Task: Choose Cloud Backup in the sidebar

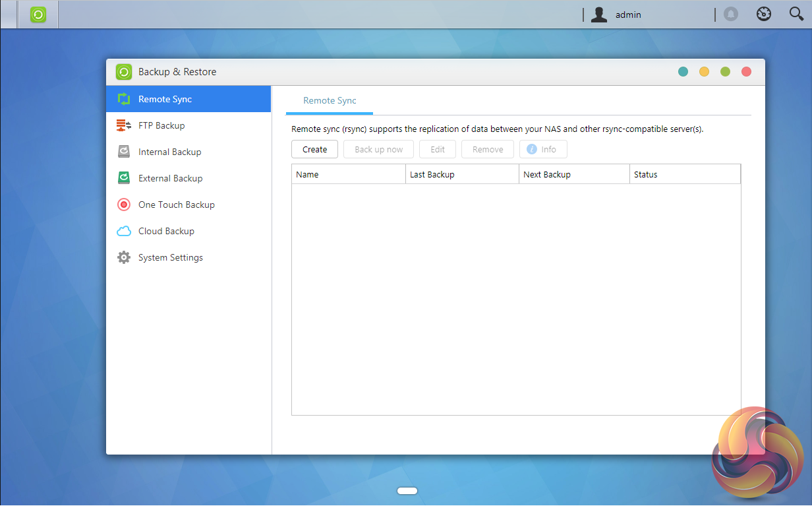Action: pyautogui.click(x=188, y=231)
